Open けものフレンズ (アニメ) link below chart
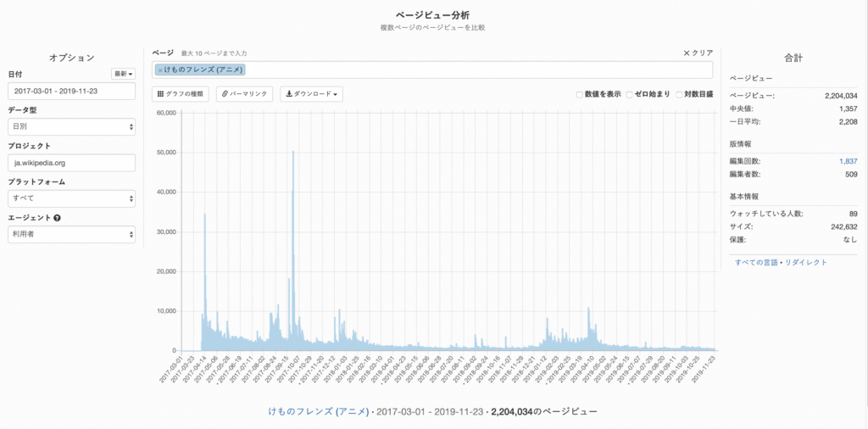Screen dimensions: 868x429 pyautogui.click(x=319, y=412)
